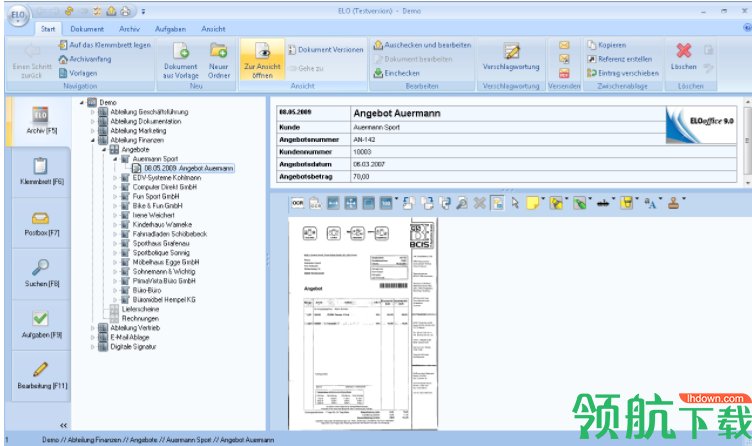Click the top envelope send icon
The width and height of the screenshot is (752, 446).
[564, 45]
